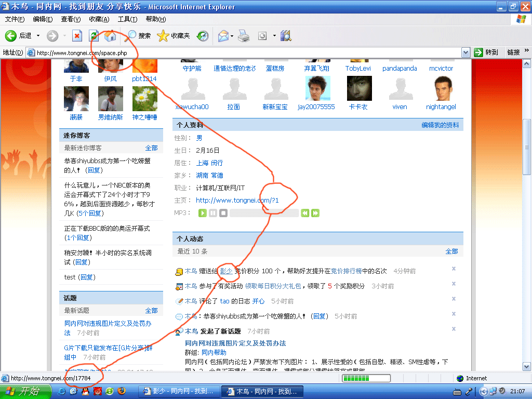Open 神之嘈嘈 daisy avatar
Screen dimensions: 532x399
point(145,99)
